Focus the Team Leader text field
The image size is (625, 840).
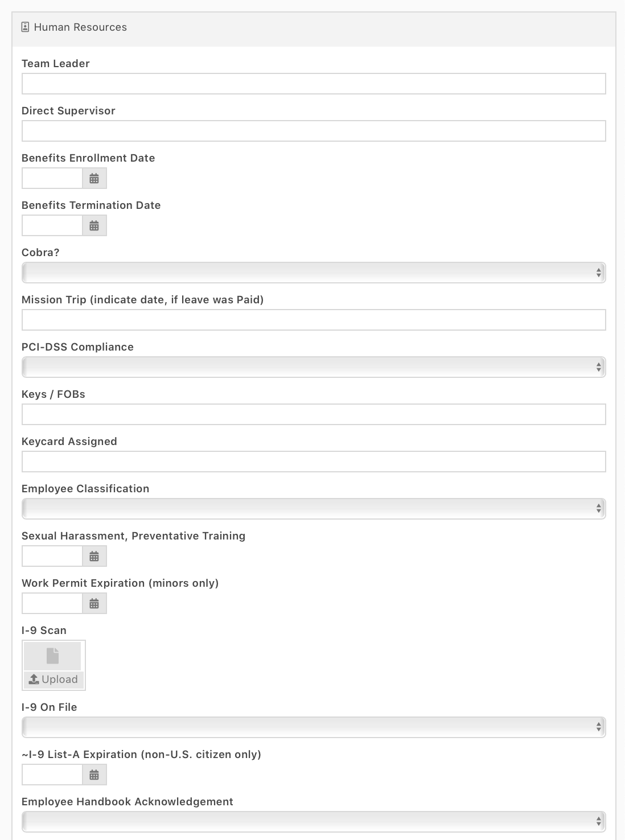314,84
